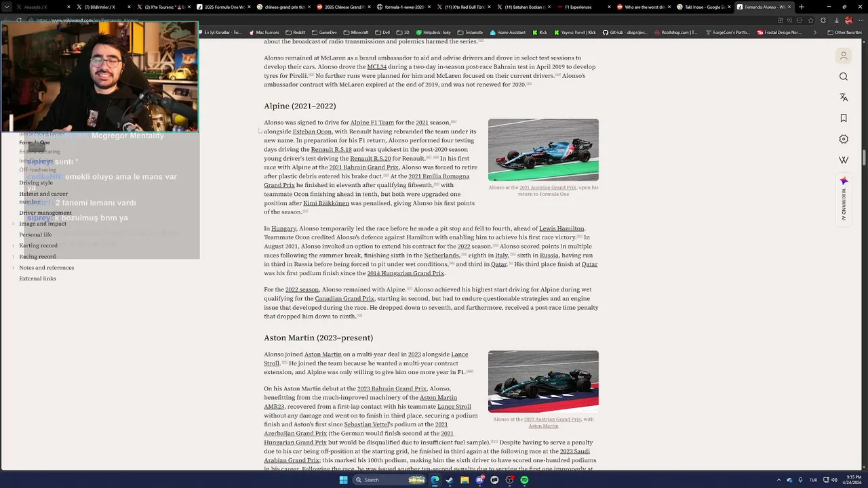Viewport: 868px width, 488px height.
Task: Open the browser tab actions dropdown
Action: (7, 7)
